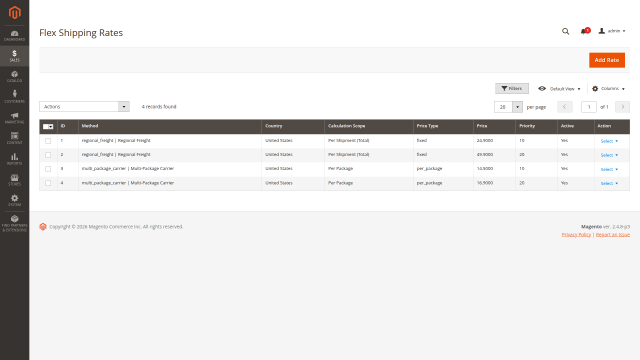Sort by the Country column header
This screenshot has height=360, width=640.
click(293, 126)
